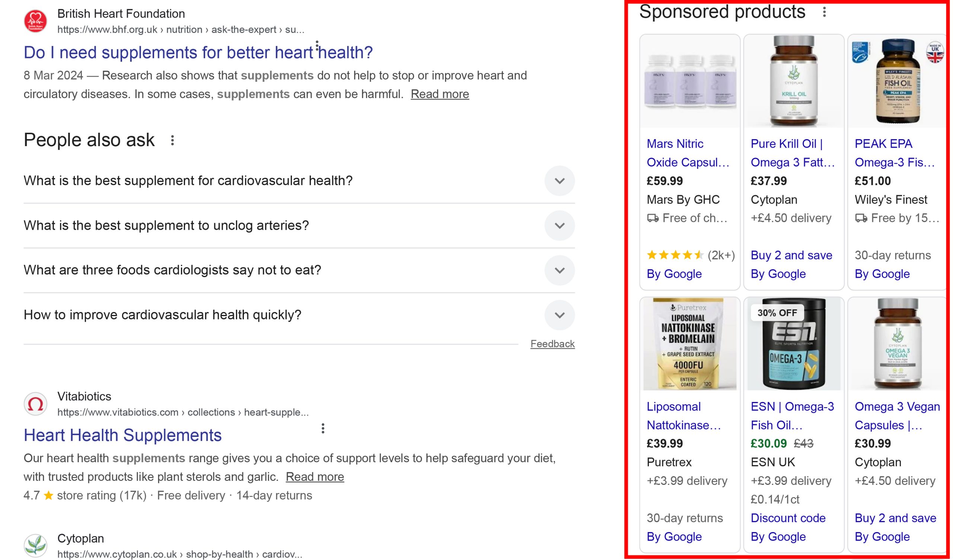Click the star rating icon beside Vitabiotics rating
This screenshot has height=560, width=953.
48,495
